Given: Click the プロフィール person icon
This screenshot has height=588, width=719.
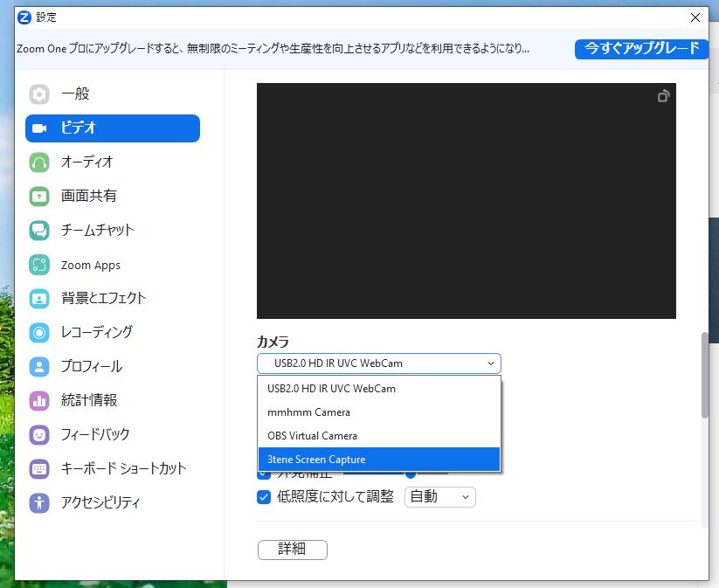Looking at the screenshot, I should pos(39,366).
